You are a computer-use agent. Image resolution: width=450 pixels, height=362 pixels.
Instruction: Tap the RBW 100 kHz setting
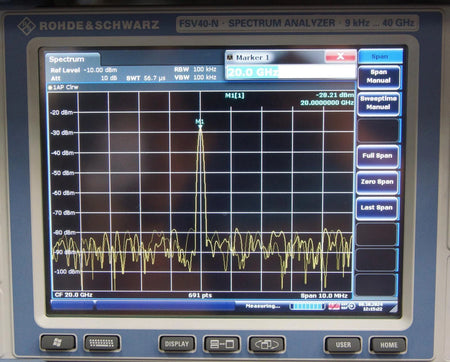tap(195, 69)
